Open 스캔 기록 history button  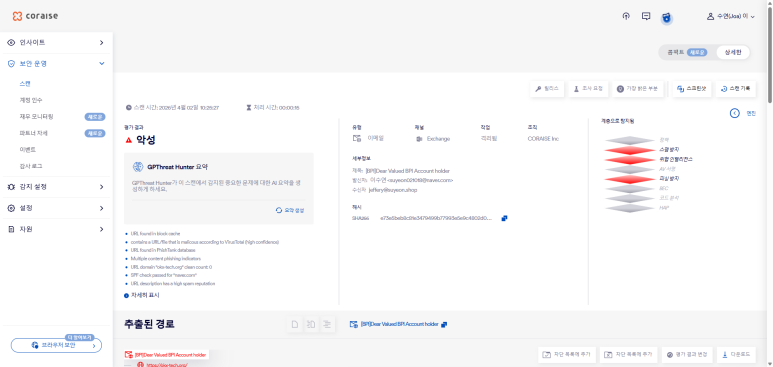tap(736, 89)
